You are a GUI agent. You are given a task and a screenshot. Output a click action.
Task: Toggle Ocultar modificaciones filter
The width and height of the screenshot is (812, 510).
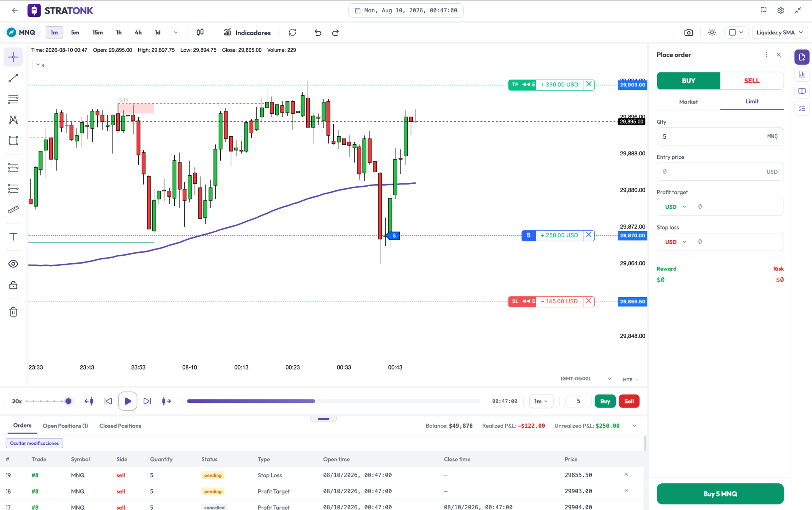pyautogui.click(x=34, y=443)
